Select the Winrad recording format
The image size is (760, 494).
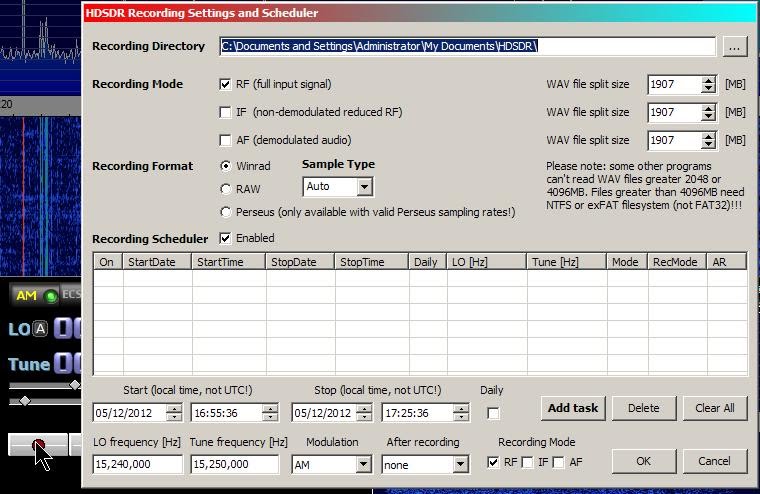coord(225,166)
